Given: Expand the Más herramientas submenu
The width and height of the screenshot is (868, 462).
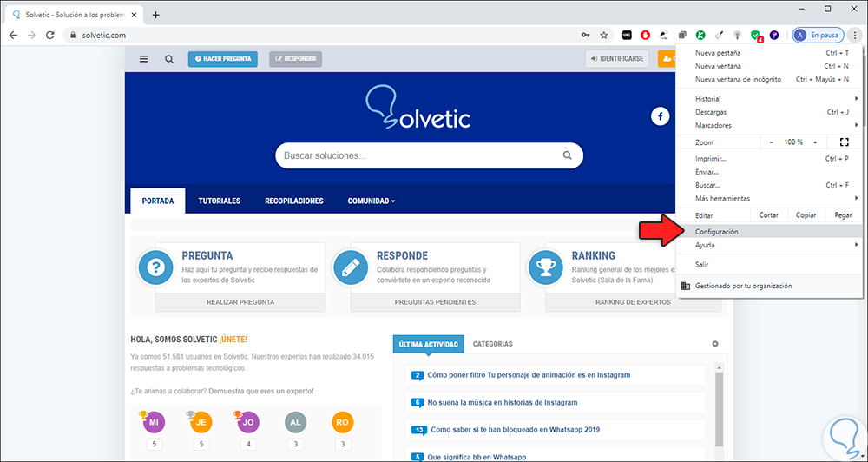Looking at the screenshot, I should click(769, 198).
